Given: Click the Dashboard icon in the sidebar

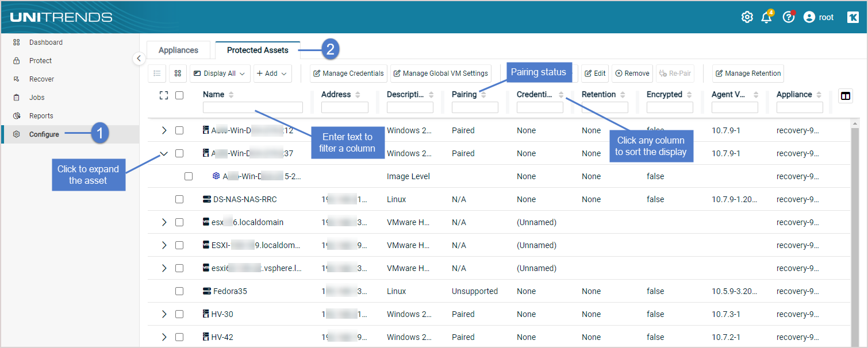Looking at the screenshot, I should click(x=17, y=42).
